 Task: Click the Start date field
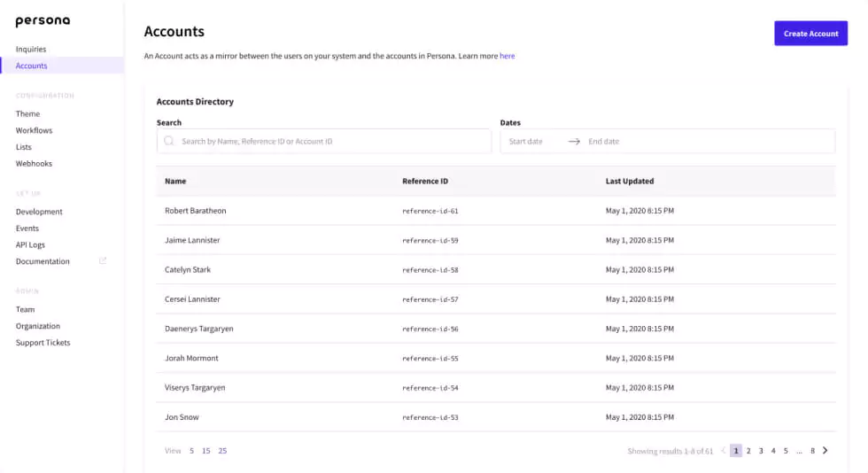pos(525,141)
